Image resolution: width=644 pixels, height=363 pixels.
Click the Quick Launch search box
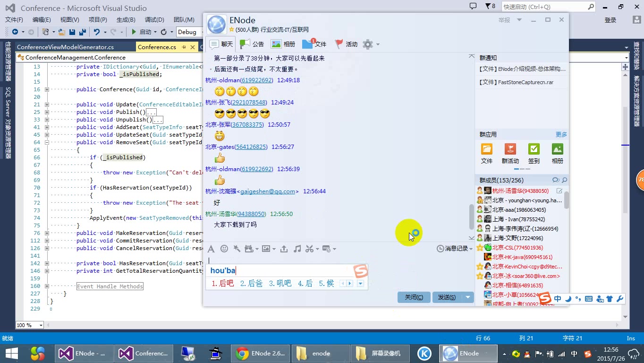(x=549, y=7)
